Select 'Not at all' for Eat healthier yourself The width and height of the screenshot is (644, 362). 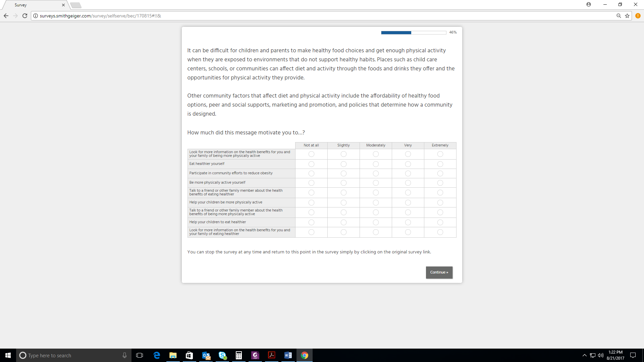tap(311, 164)
